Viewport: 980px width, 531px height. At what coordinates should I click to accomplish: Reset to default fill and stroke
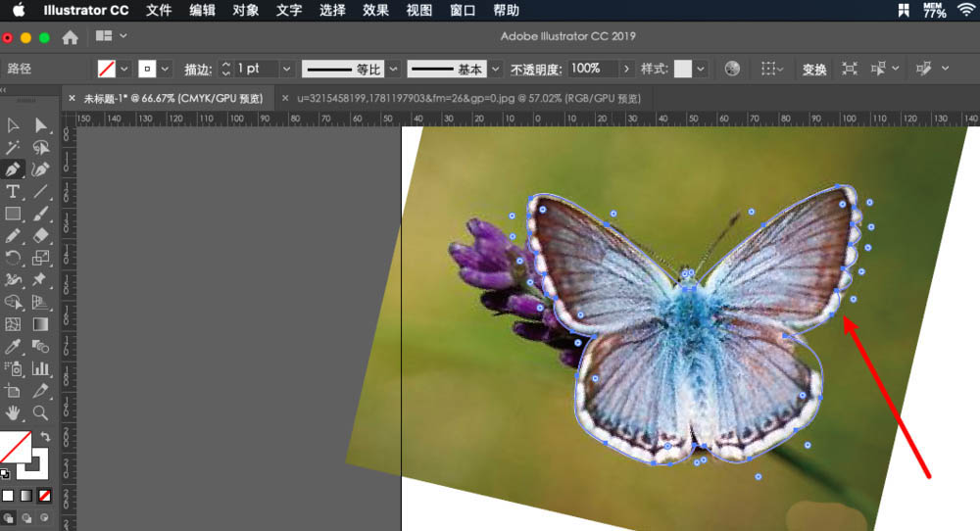[x=5, y=473]
